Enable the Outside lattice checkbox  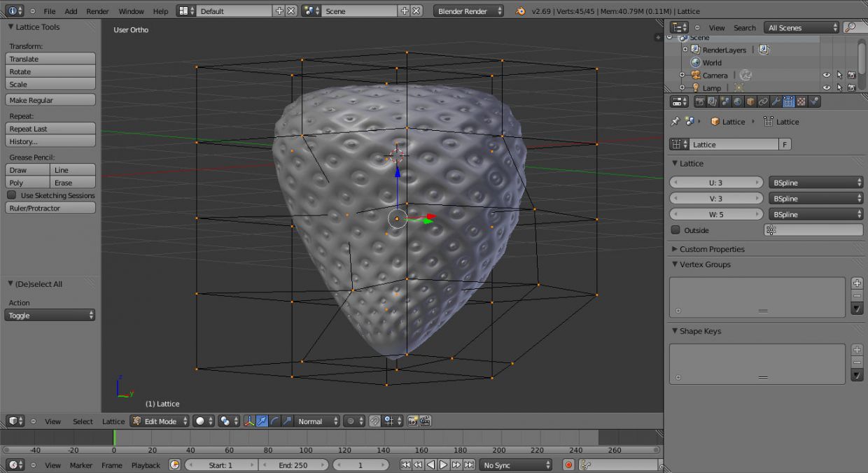tap(675, 230)
